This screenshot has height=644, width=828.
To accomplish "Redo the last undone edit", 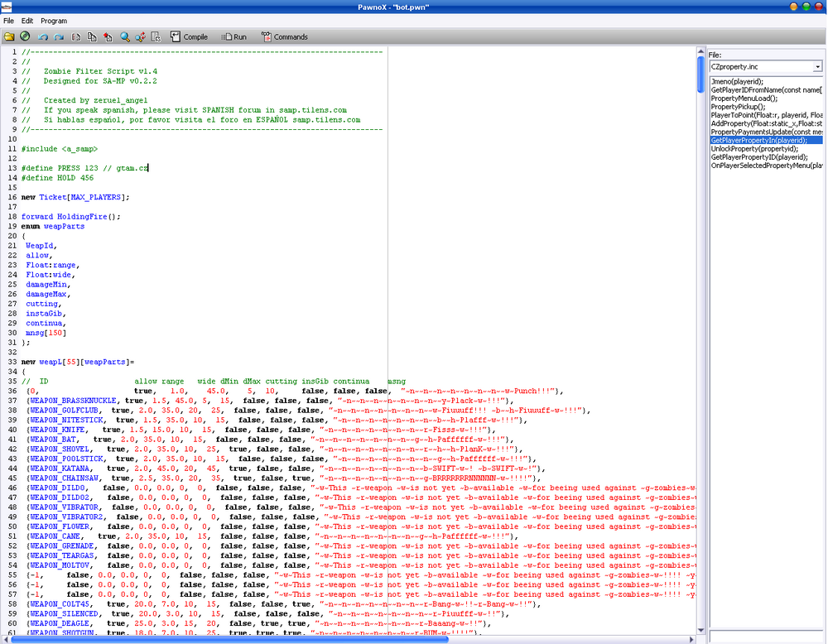I will pyautogui.click(x=59, y=36).
